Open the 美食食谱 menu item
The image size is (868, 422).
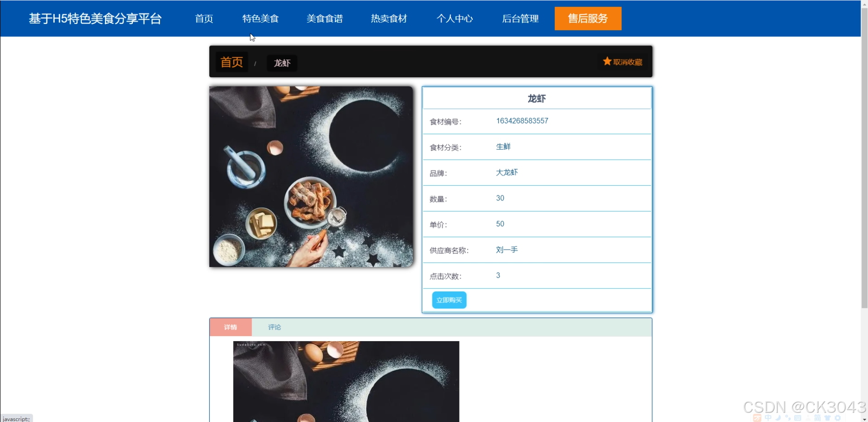[325, 18]
